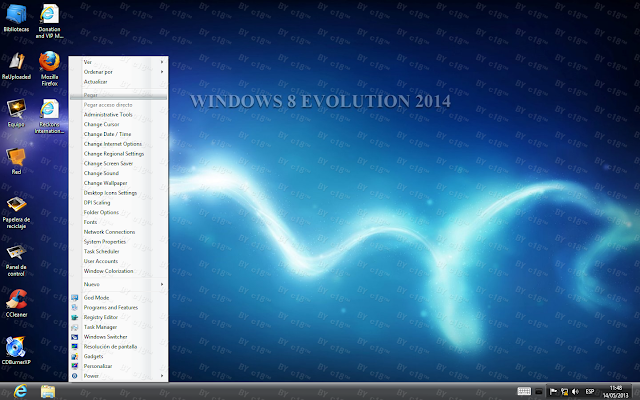Select Task Scheduler

click(118, 252)
